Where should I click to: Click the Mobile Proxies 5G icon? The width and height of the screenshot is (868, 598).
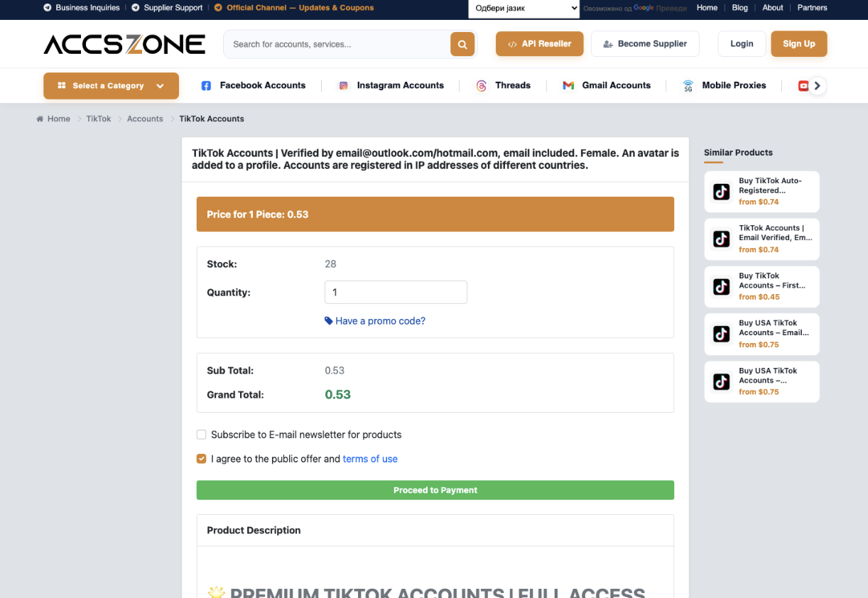click(x=688, y=86)
